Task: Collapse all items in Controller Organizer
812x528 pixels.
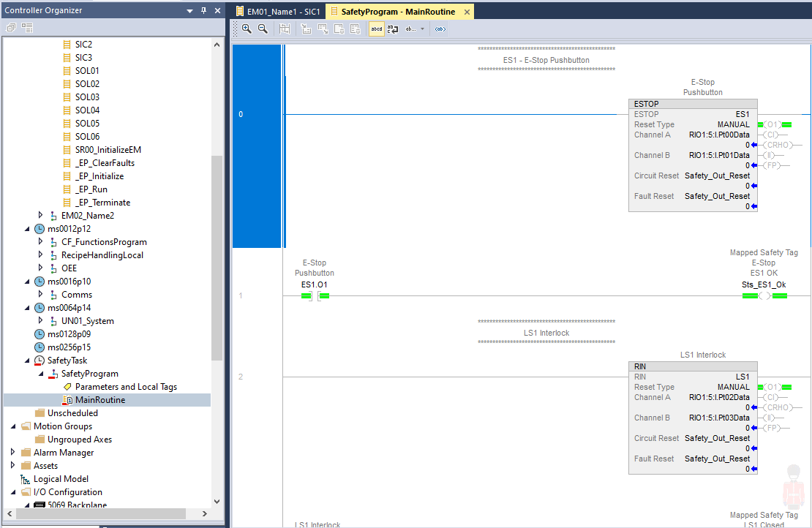Action: pyautogui.click(x=12, y=28)
